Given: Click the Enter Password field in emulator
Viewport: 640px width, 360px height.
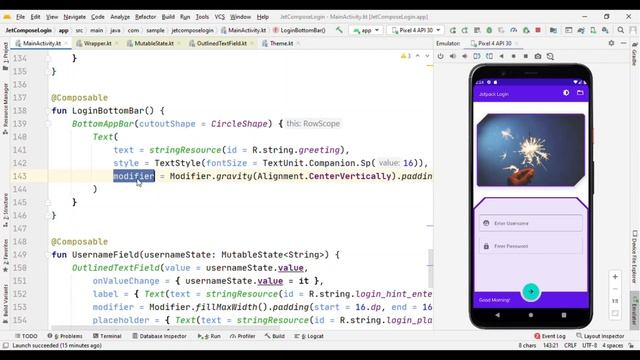Looking at the screenshot, I should tap(531, 246).
